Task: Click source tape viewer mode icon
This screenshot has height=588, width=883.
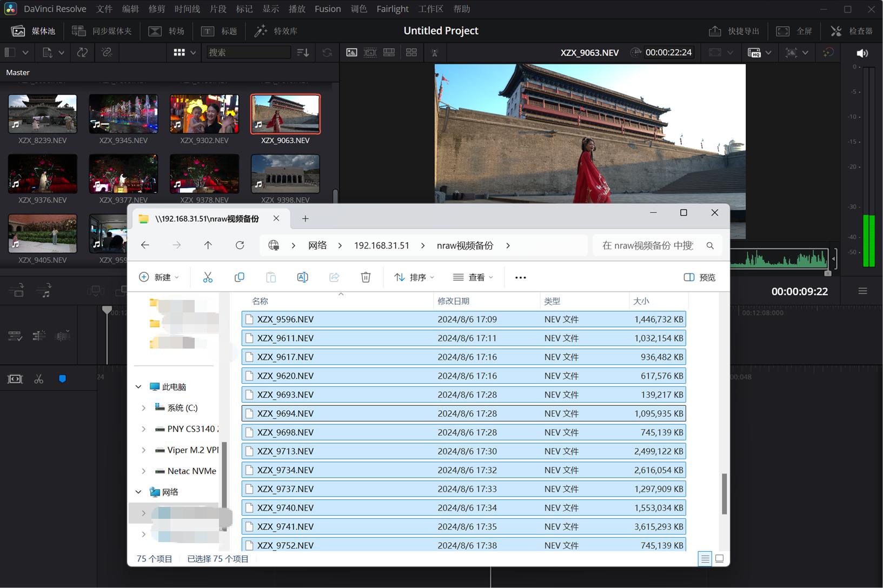Action: click(x=370, y=52)
